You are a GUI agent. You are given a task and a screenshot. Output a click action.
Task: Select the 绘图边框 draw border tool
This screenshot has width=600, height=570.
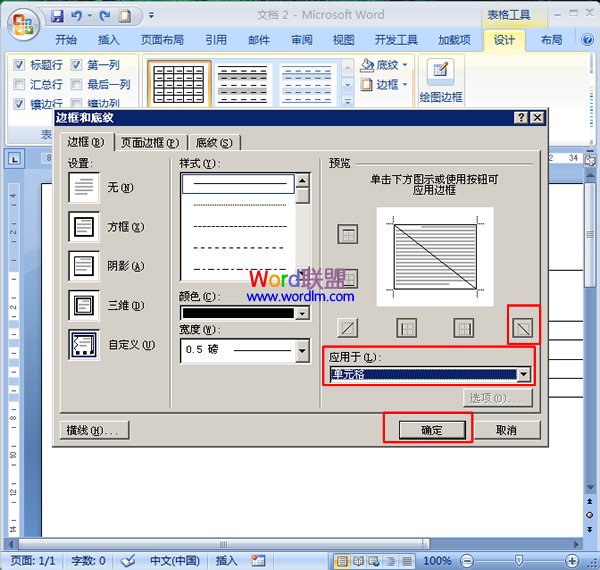[x=441, y=81]
